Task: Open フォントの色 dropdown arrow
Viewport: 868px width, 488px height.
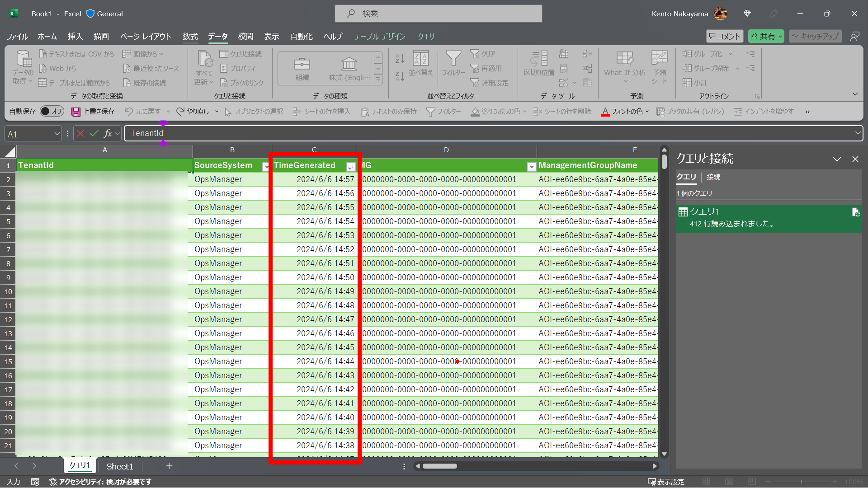Action: 647,111
